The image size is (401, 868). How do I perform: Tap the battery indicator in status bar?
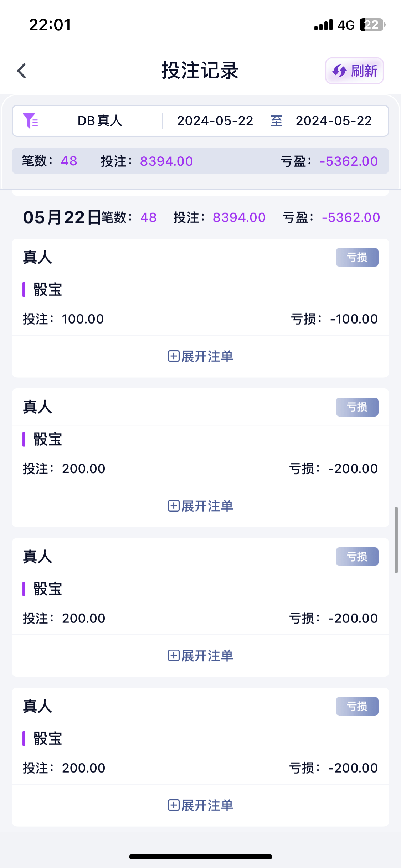pos(372,25)
